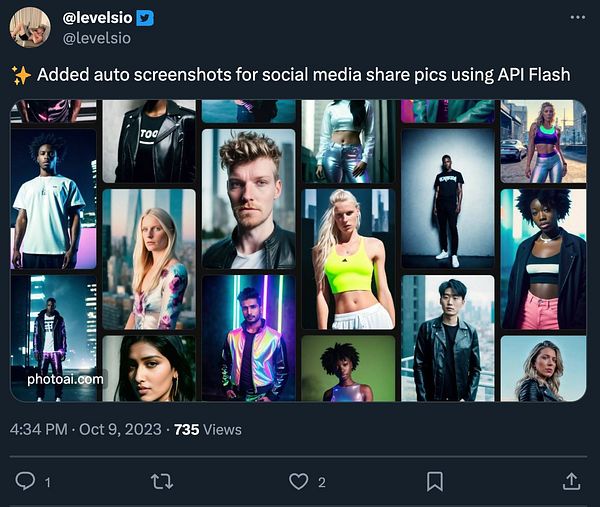Share the tweet via upload icon
This screenshot has width=600, height=507.
click(571, 482)
